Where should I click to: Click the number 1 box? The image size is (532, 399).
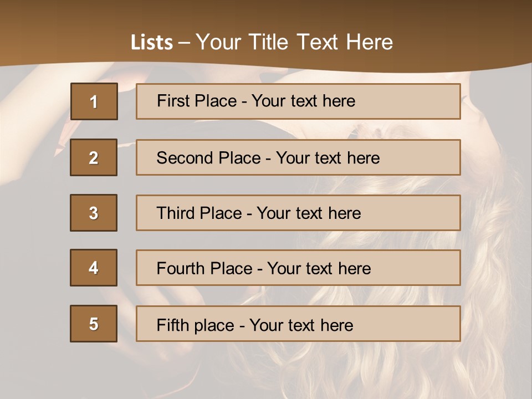pos(94,101)
